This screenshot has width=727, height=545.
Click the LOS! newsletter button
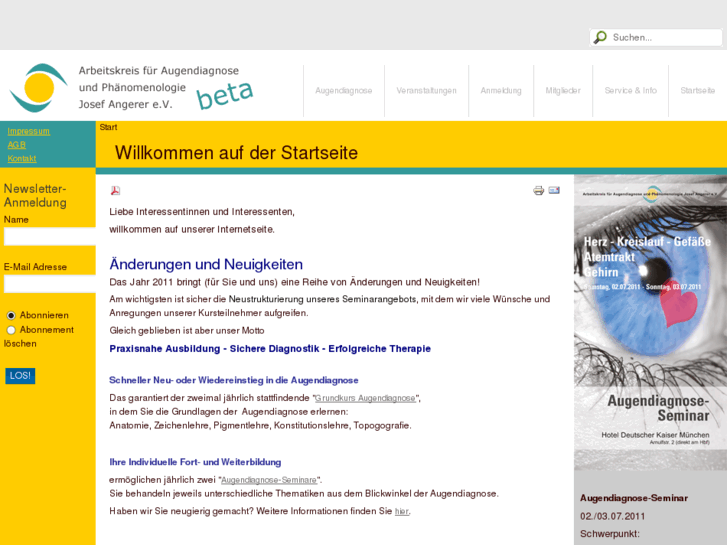[20, 376]
